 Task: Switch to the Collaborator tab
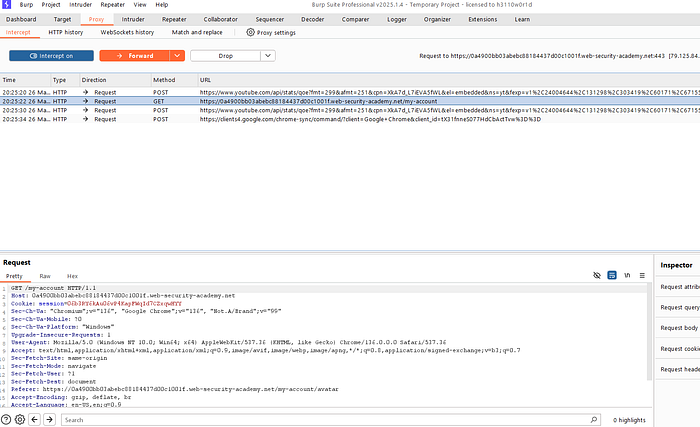pyautogui.click(x=221, y=19)
